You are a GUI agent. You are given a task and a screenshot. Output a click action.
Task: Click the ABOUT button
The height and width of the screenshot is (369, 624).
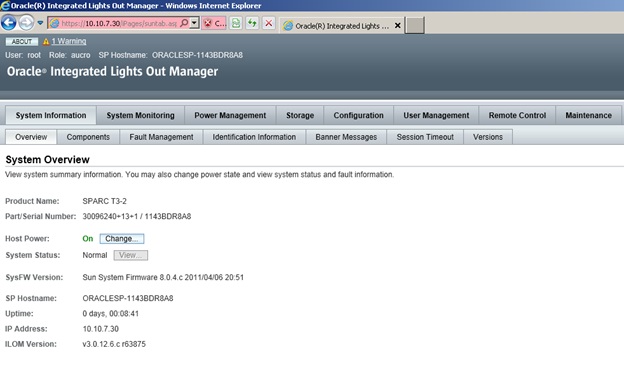(x=22, y=41)
